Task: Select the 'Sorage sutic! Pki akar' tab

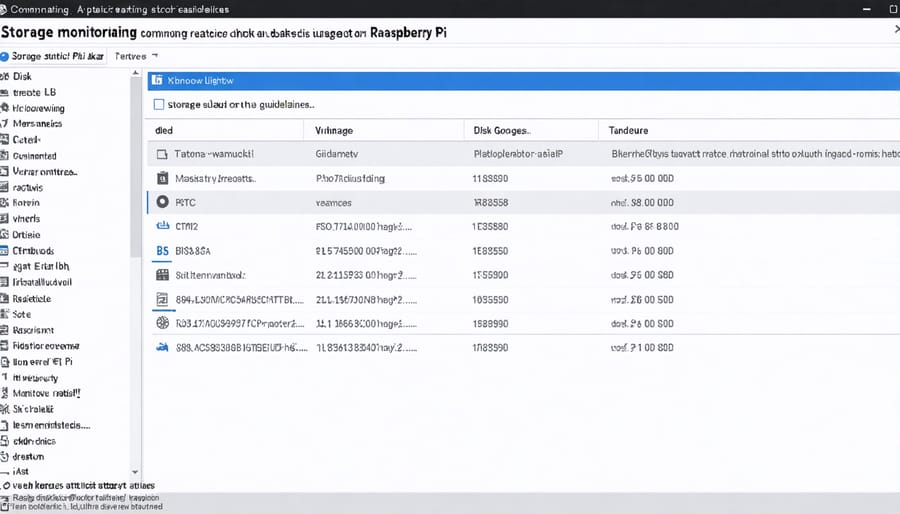Action: click(x=53, y=56)
